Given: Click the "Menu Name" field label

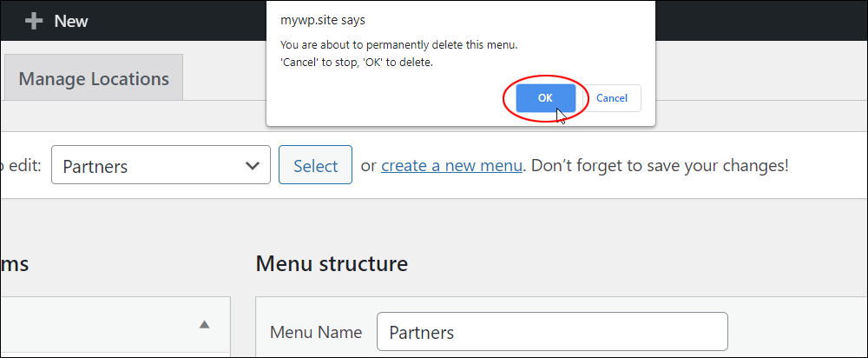Looking at the screenshot, I should point(316,332).
